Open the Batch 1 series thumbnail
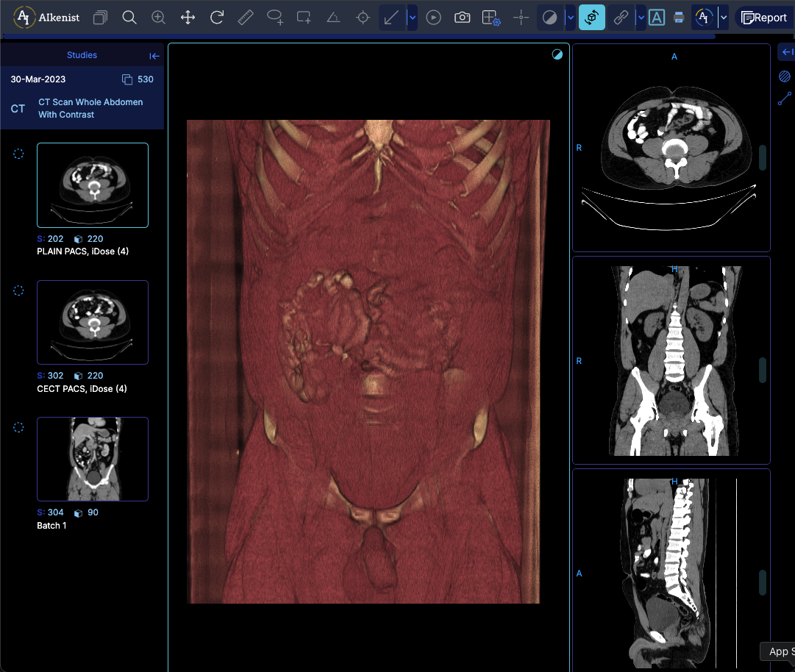The width and height of the screenshot is (795, 672). [93, 459]
